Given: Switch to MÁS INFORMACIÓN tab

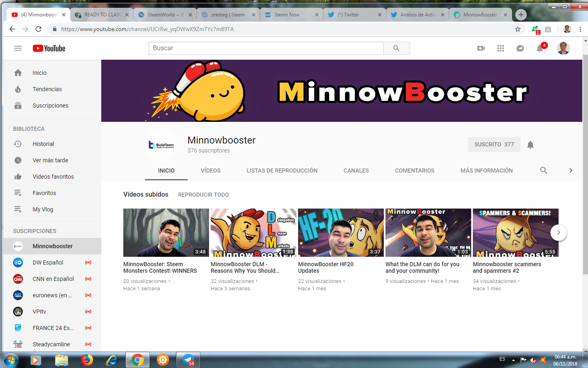Looking at the screenshot, I should click(x=487, y=171).
